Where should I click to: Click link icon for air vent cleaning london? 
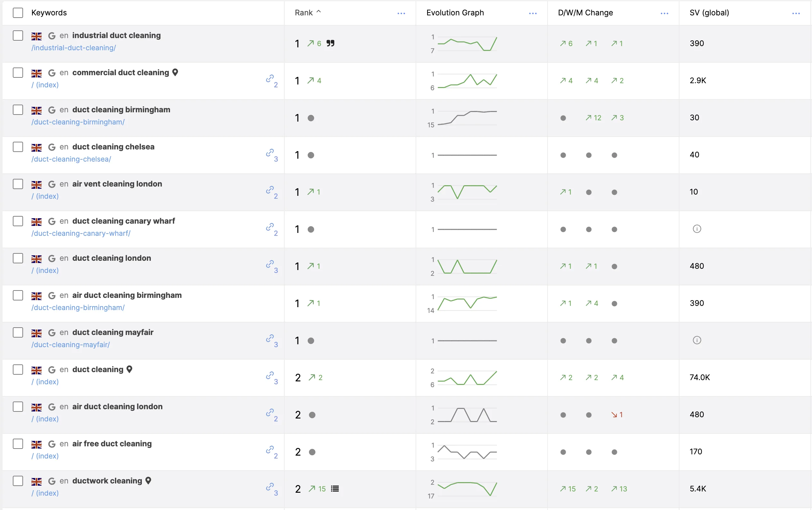tap(270, 190)
